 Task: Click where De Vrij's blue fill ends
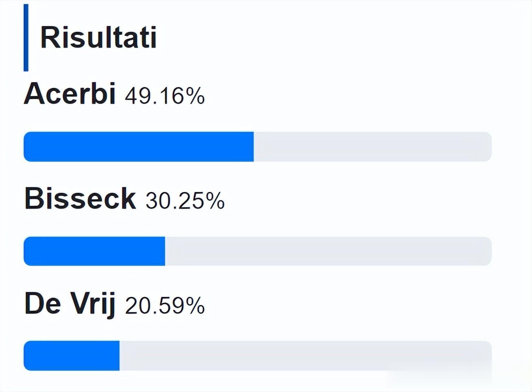[x=119, y=356]
